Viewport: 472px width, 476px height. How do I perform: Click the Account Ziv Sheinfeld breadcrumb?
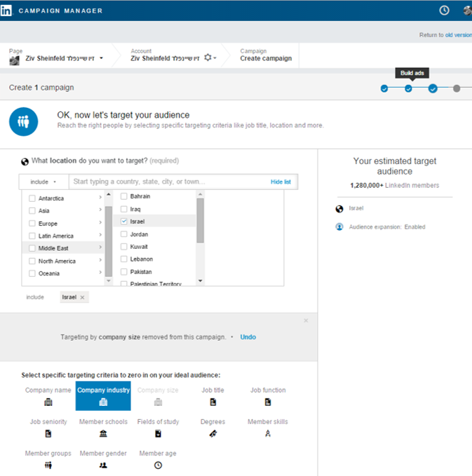[165, 58]
